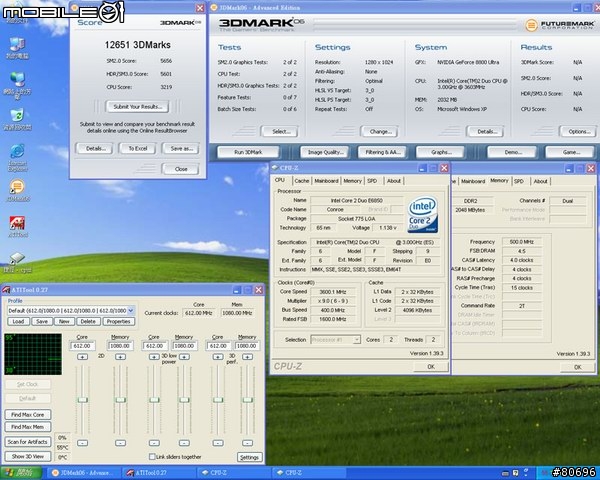The image size is (600, 480).
Task: Select the CPU tab in CPU-Z
Action: (280, 180)
